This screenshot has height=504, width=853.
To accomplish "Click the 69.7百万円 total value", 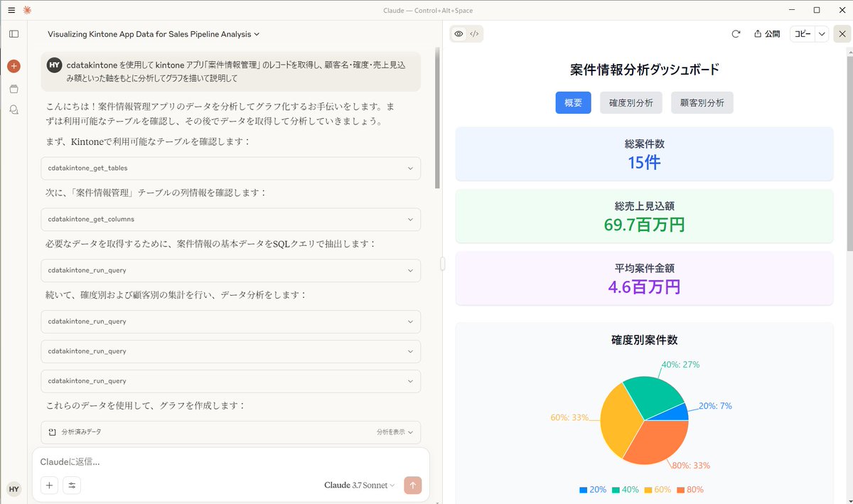I will 644,225.
